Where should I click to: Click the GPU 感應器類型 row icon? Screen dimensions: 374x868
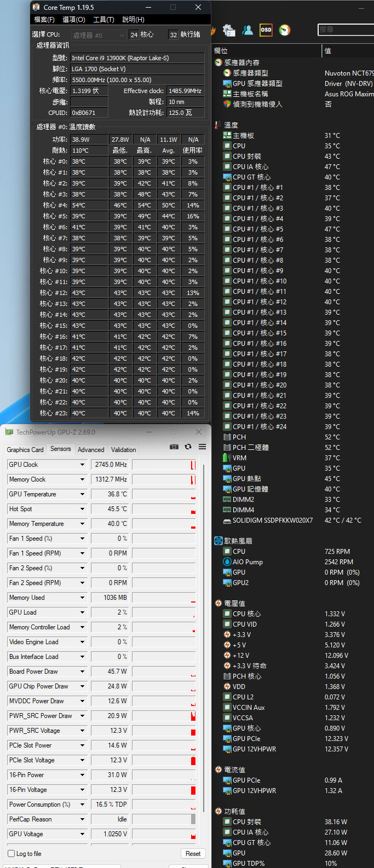point(227,83)
